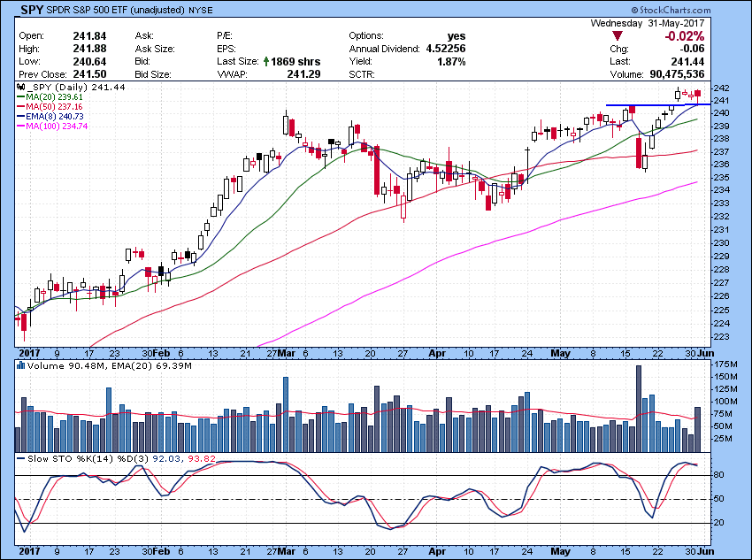Click the 223 price axis label
Image resolution: width=752 pixels, height=560 pixels.
(722, 337)
